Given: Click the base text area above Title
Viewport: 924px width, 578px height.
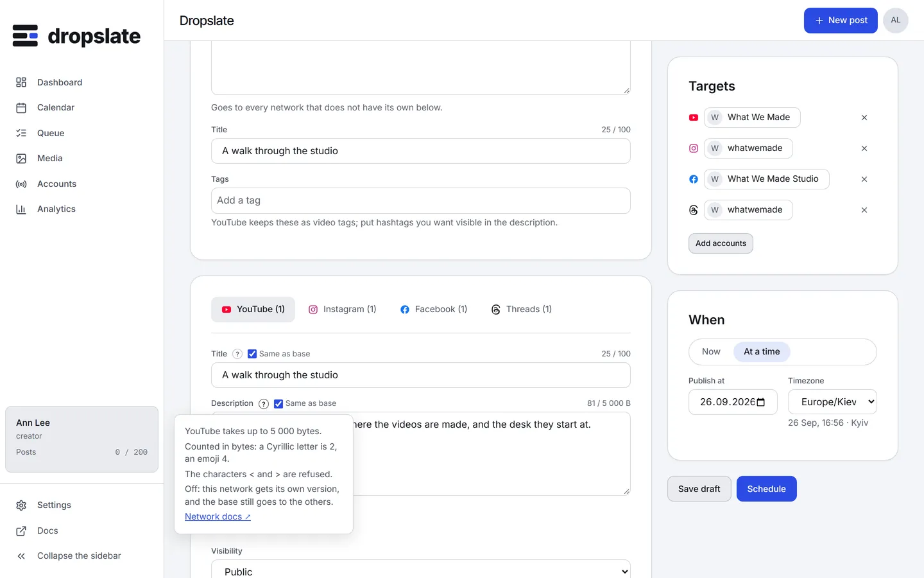Looking at the screenshot, I should coord(421,68).
